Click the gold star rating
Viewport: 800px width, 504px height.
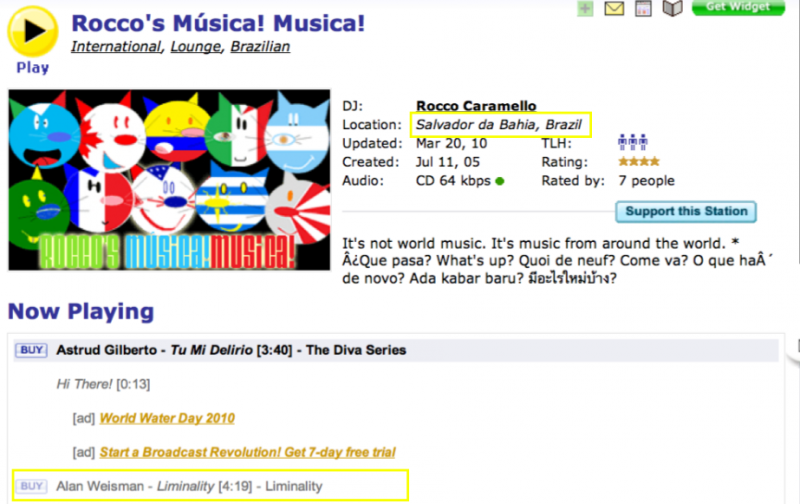click(638, 162)
